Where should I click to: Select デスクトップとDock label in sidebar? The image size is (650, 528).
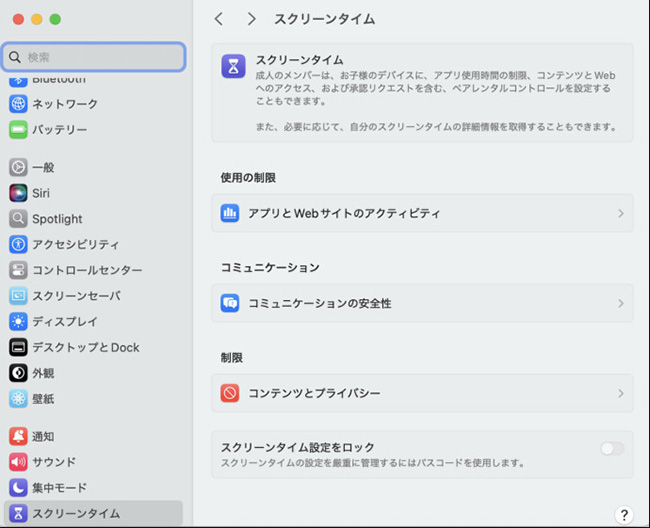pos(86,347)
